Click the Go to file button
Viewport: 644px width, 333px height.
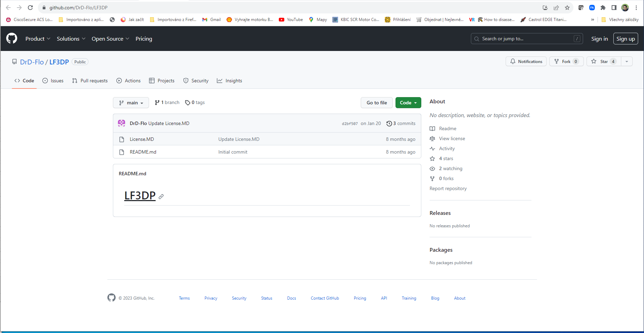click(377, 103)
